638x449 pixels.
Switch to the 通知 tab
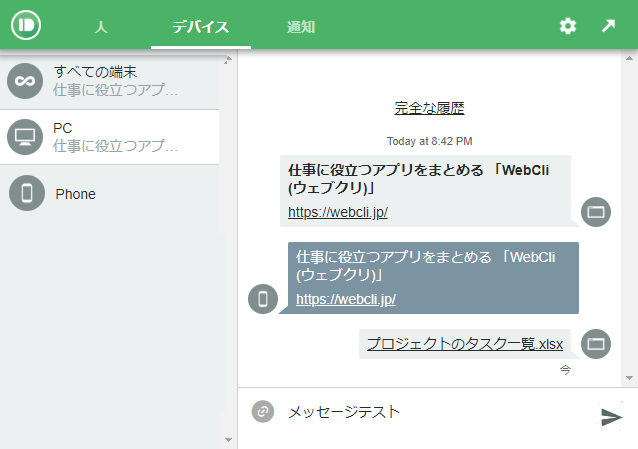pyautogui.click(x=300, y=27)
